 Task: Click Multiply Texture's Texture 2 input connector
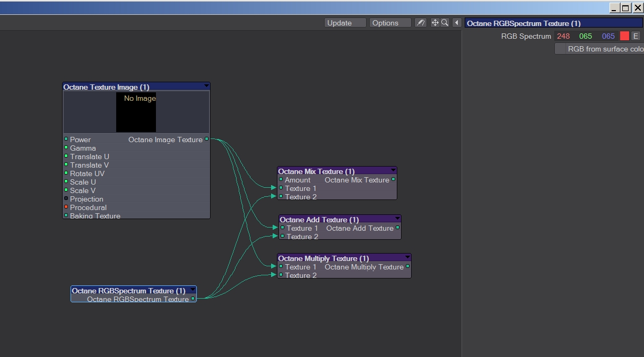tap(281, 275)
